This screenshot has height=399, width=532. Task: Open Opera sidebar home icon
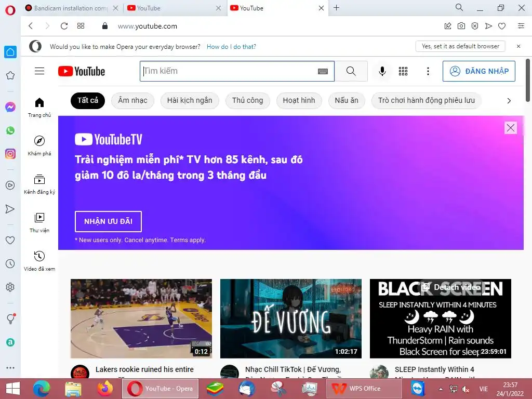[x=10, y=52]
